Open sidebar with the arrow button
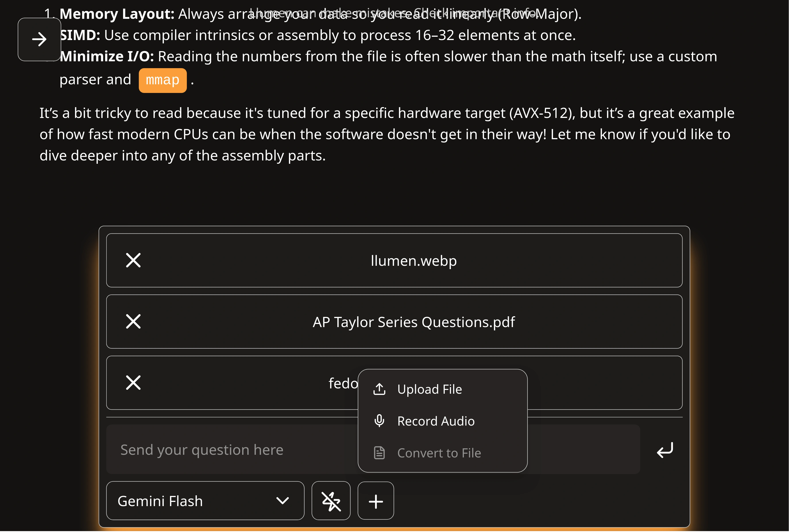Image resolution: width=789 pixels, height=532 pixels. (x=39, y=39)
